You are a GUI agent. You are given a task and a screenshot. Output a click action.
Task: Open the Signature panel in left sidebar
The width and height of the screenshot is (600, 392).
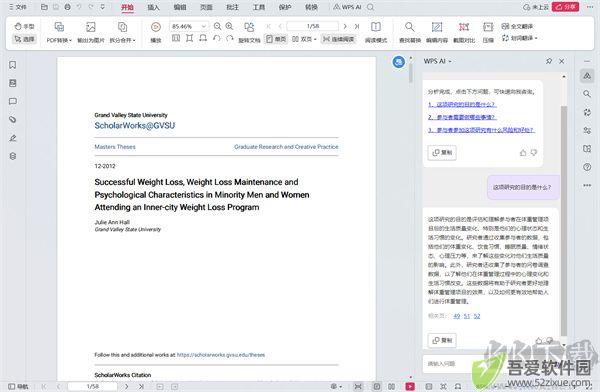coord(13,138)
